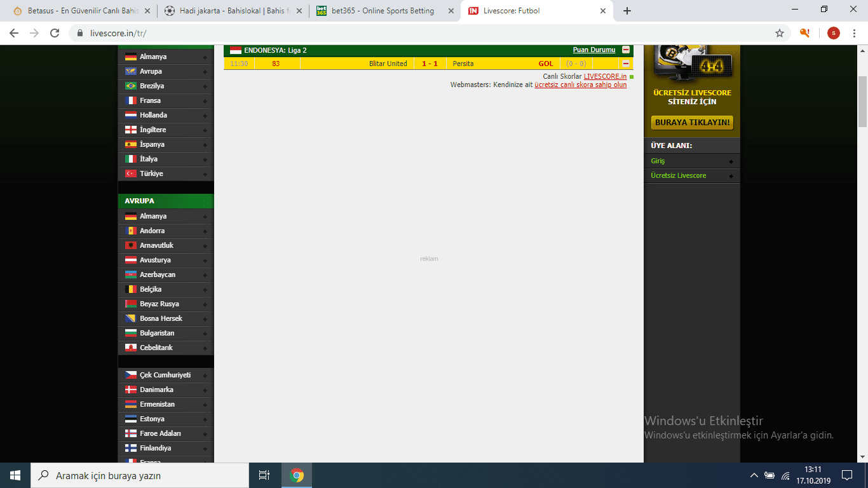Expand the İtalya country entry

coord(166,159)
